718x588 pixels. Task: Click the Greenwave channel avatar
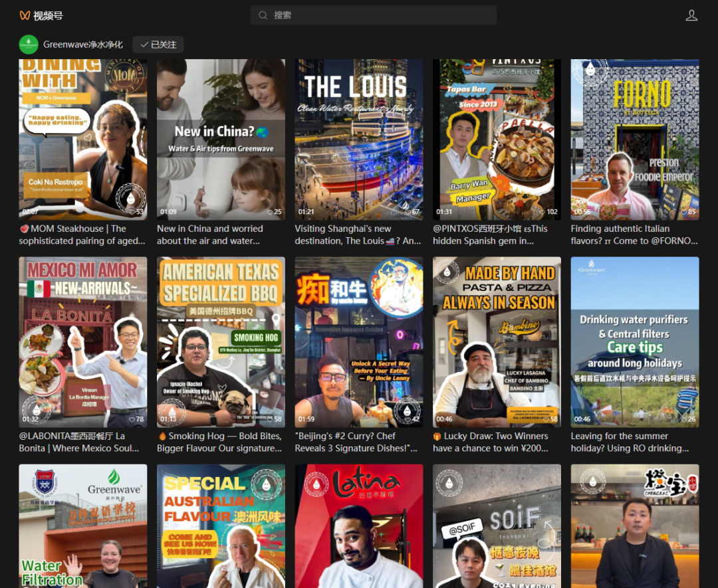(x=29, y=45)
